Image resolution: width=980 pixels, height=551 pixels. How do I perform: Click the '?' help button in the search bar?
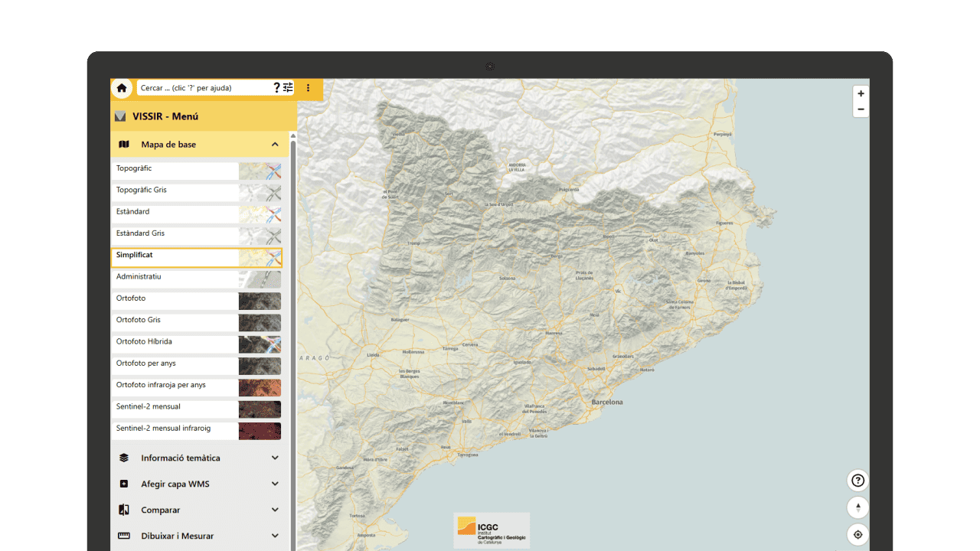[276, 88]
